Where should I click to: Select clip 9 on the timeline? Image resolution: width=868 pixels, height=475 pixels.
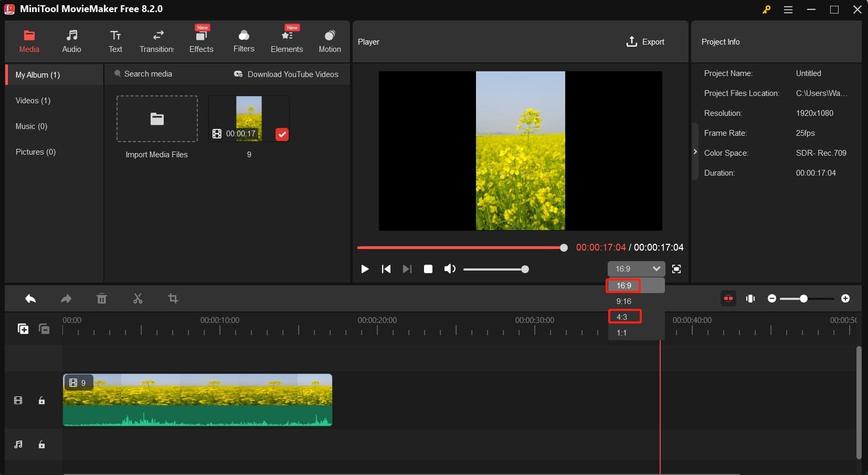pos(198,400)
